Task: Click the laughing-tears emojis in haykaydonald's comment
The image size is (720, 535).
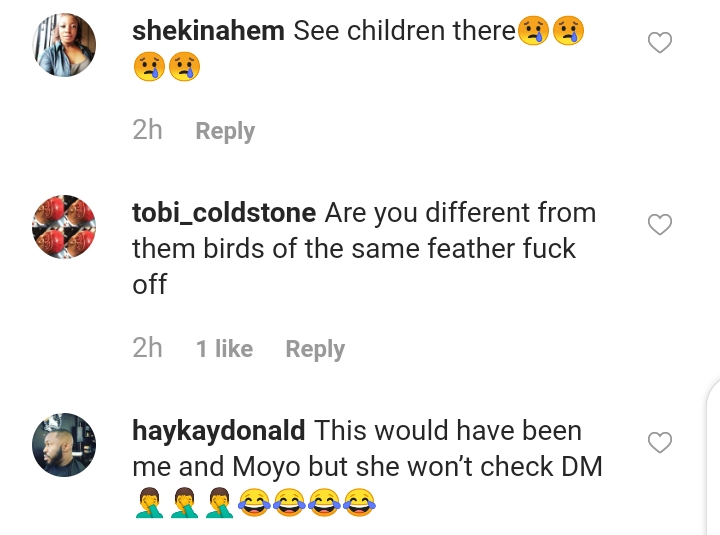Action: click(x=306, y=504)
